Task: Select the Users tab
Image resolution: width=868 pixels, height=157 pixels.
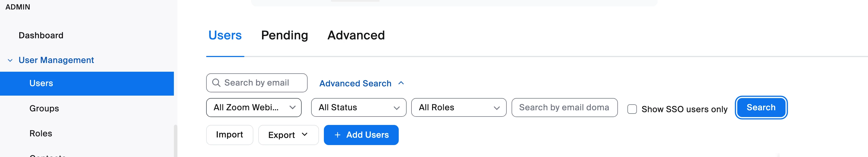Action: (x=225, y=36)
